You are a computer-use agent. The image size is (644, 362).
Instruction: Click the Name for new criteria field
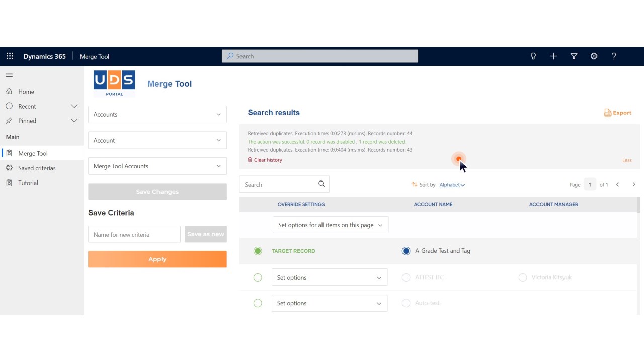point(134,234)
